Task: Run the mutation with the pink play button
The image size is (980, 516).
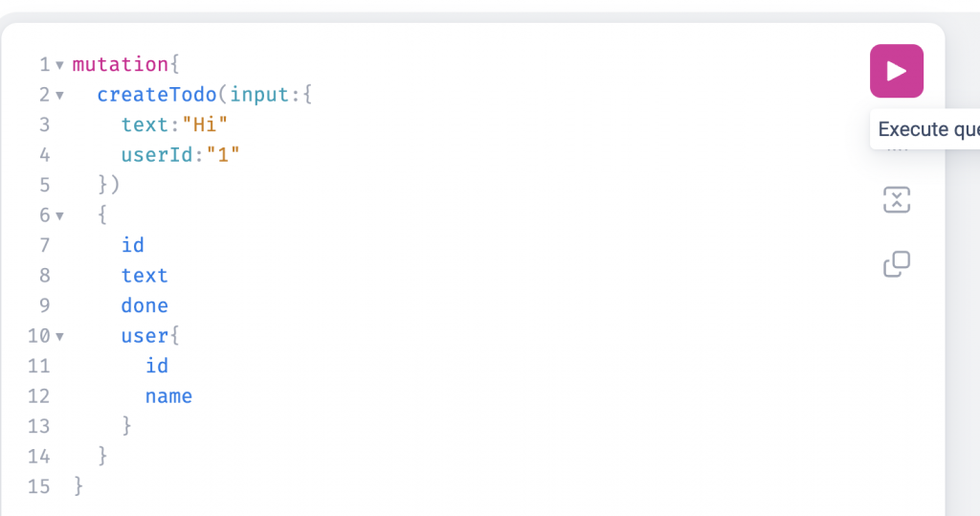Action: (896, 71)
